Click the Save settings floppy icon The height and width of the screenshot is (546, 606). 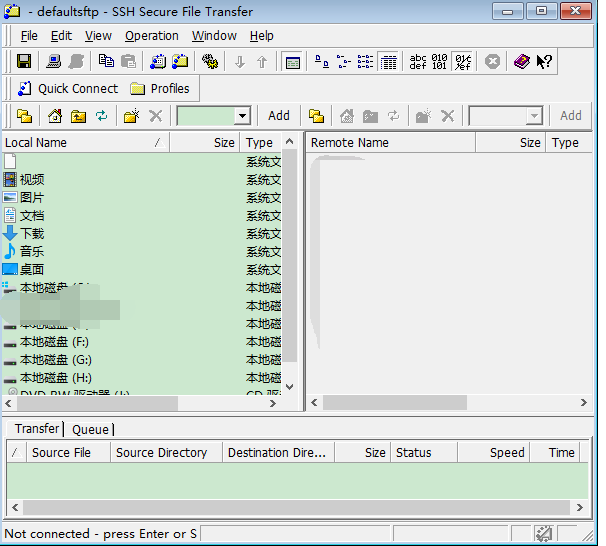pyautogui.click(x=24, y=61)
